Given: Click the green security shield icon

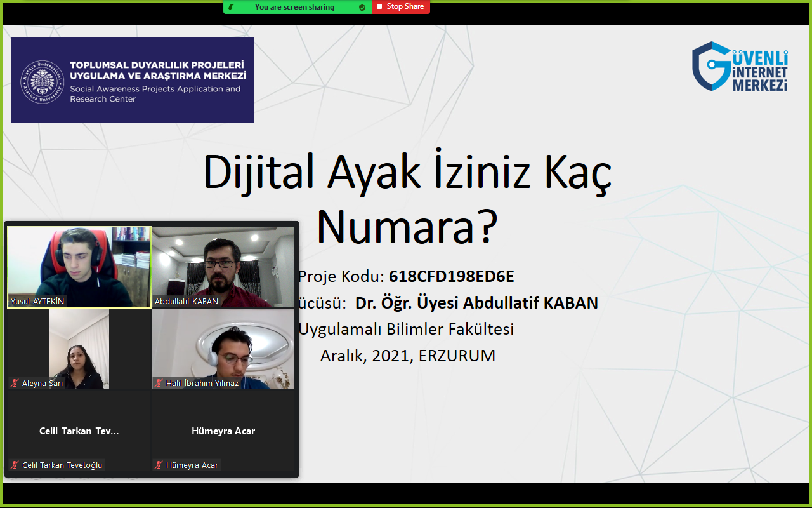Looking at the screenshot, I should click(x=362, y=7).
